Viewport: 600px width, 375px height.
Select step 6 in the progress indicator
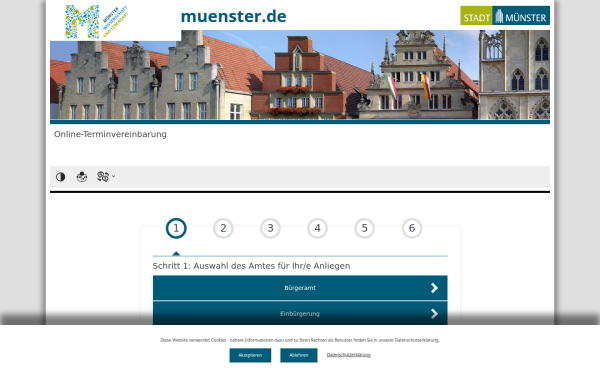pos(412,228)
